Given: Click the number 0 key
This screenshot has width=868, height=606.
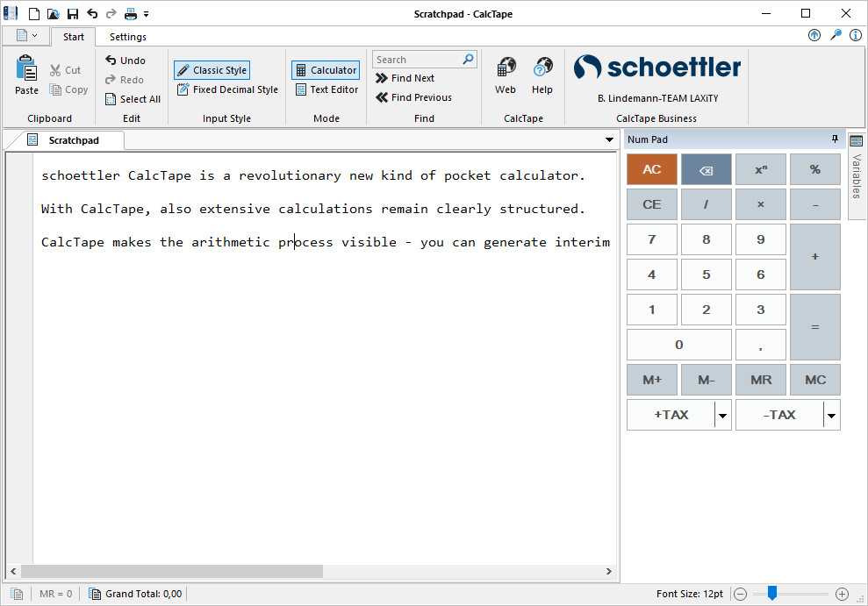Looking at the screenshot, I should (x=678, y=345).
